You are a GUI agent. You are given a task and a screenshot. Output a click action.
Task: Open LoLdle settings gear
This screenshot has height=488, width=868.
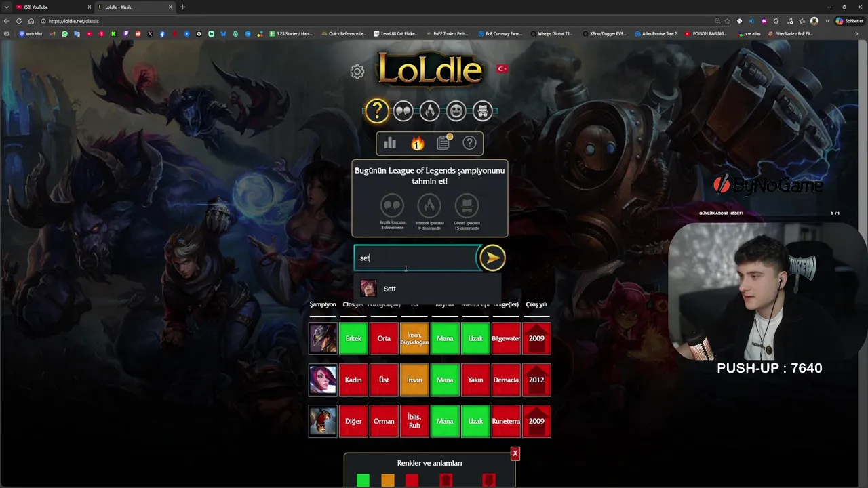[357, 71]
